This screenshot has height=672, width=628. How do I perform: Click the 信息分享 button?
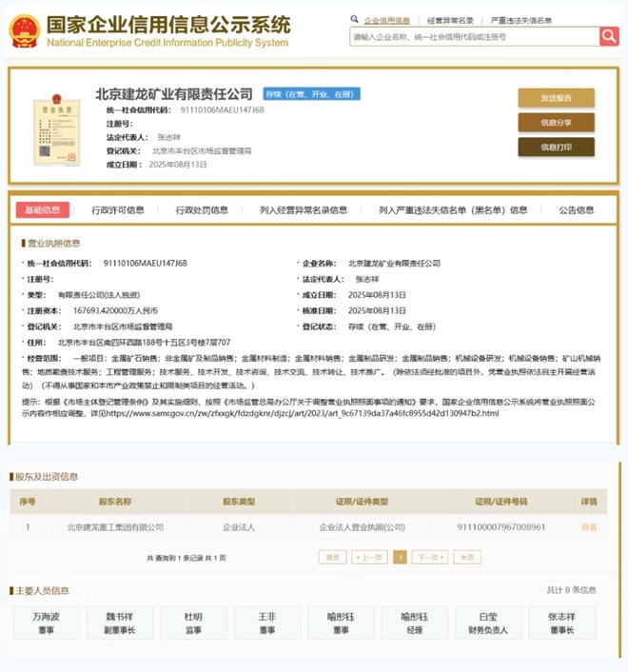[556, 123]
